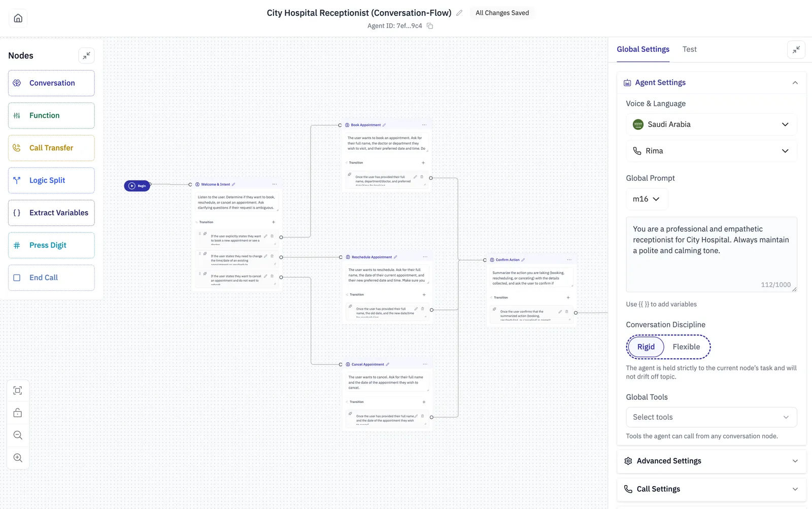Rename the Book Appointment node
The image size is (812, 509).
384,125
